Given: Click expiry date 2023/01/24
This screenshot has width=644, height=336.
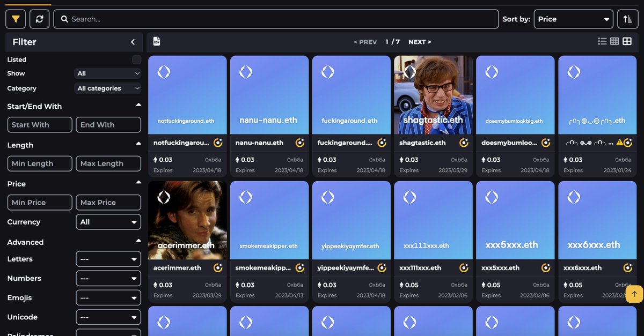Looking at the screenshot, I should (x=617, y=170).
